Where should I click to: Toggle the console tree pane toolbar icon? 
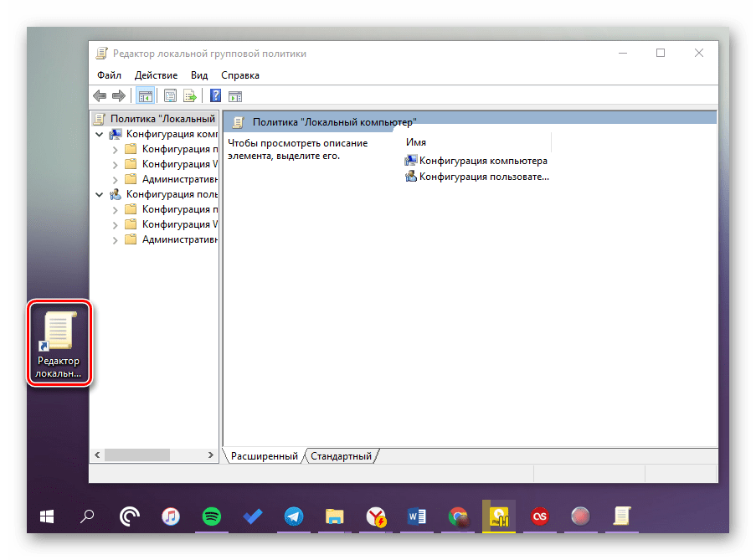pos(145,95)
